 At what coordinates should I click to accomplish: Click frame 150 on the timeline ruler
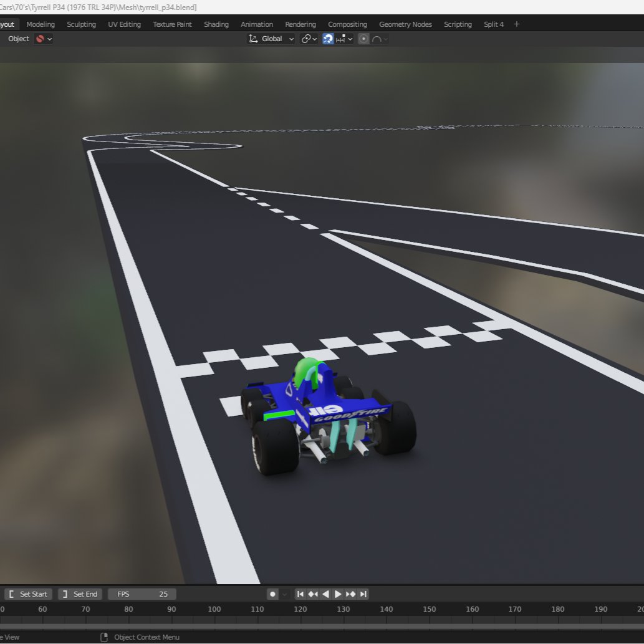pyautogui.click(x=429, y=609)
